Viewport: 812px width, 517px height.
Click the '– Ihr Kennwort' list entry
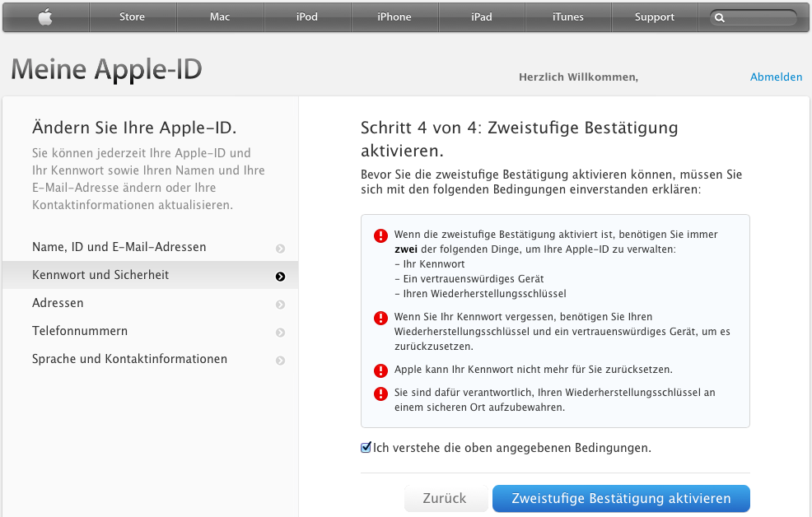430,264
